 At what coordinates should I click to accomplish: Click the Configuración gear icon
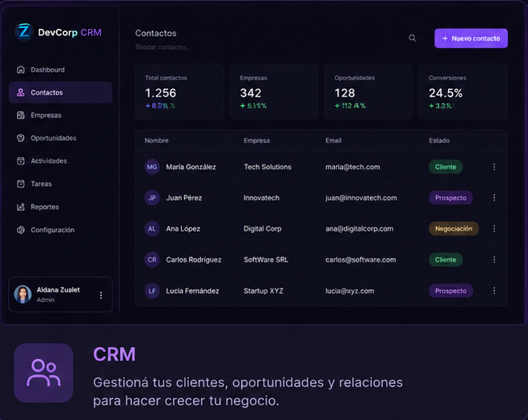click(x=21, y=230)
